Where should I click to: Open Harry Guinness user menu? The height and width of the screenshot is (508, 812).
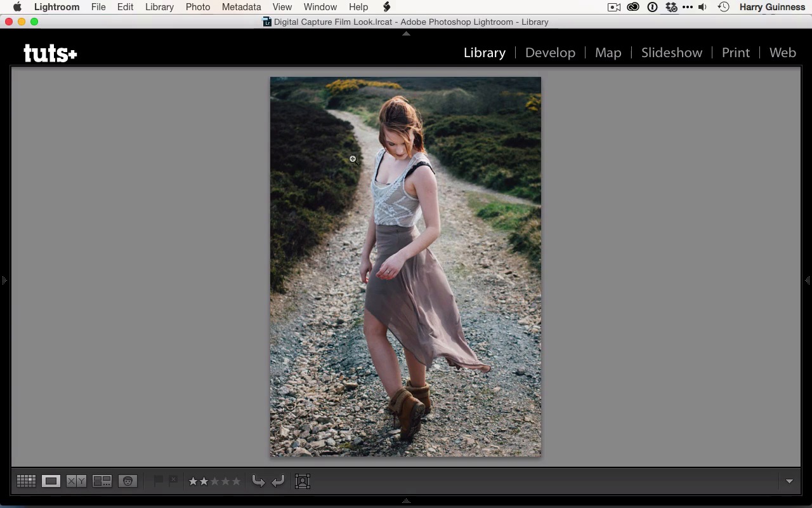pos(772,7)
